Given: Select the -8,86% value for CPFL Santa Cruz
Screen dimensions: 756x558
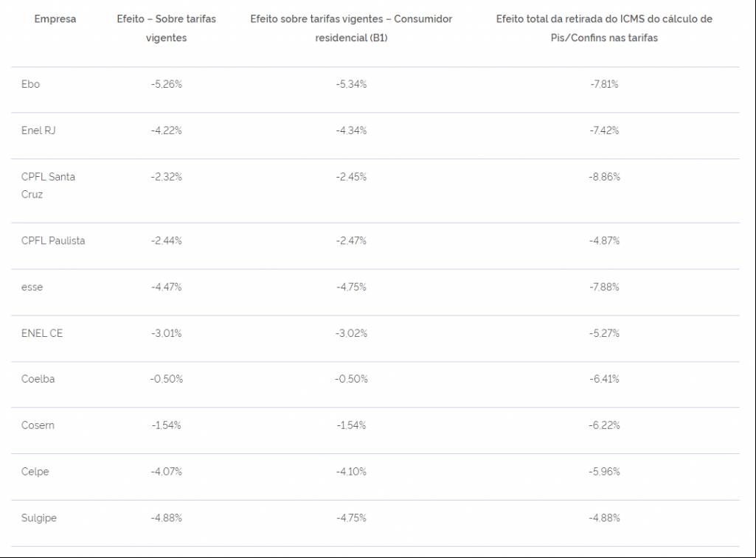Looking at the screenshot, I should [604, 177].
